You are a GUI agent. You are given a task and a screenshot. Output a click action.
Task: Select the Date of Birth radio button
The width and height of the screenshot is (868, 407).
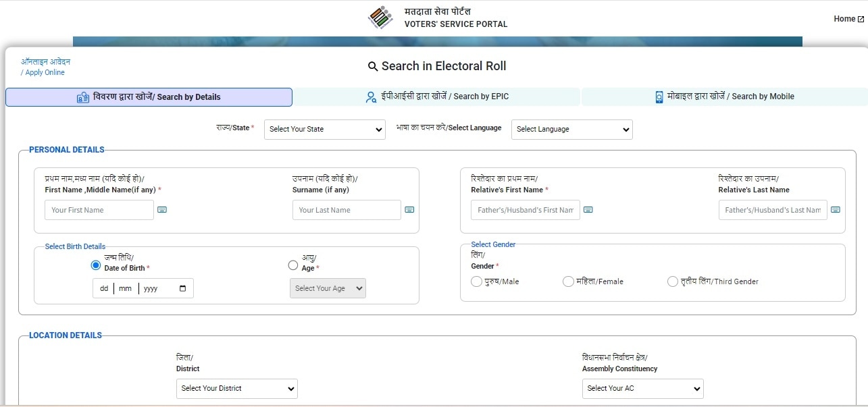(96, 265)
